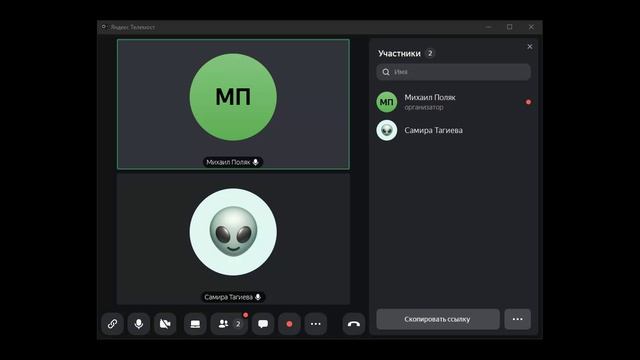Screen dimensions: 640x360
Task: Open the three-dot menu beside Скопировать ссылку
Action: 518,319
